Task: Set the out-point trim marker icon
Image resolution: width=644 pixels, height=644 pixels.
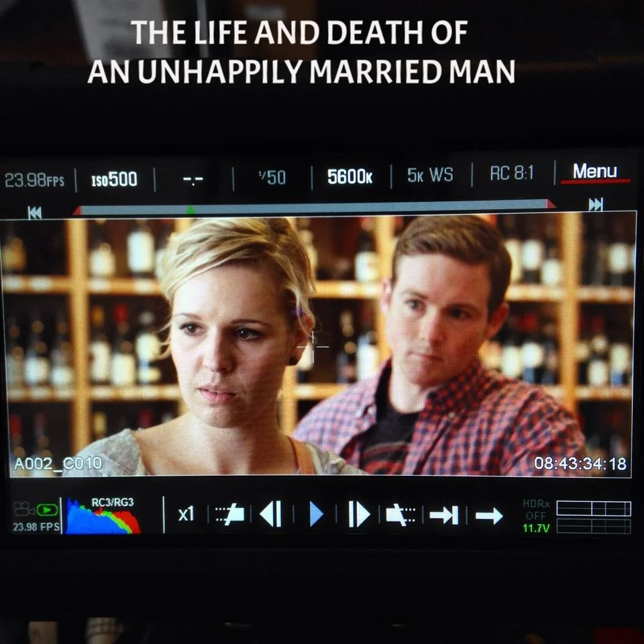Action: pyautogui.click(x=401, y=515)
